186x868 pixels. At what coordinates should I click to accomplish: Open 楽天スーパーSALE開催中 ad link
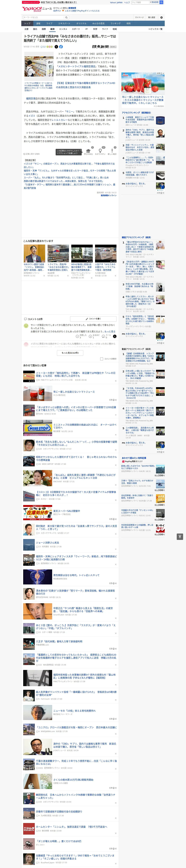click(66, 511)
